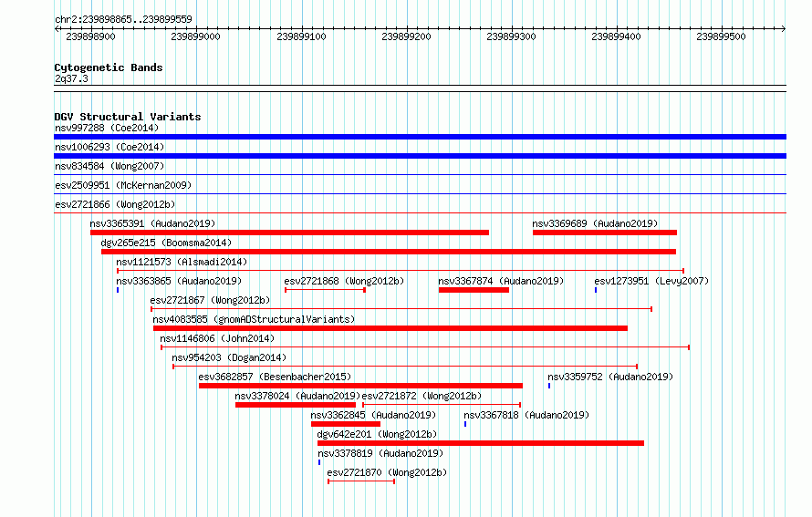Click the thin red line under esv2721867
This screenshot has width=812, height=517.
pos(401,309)
